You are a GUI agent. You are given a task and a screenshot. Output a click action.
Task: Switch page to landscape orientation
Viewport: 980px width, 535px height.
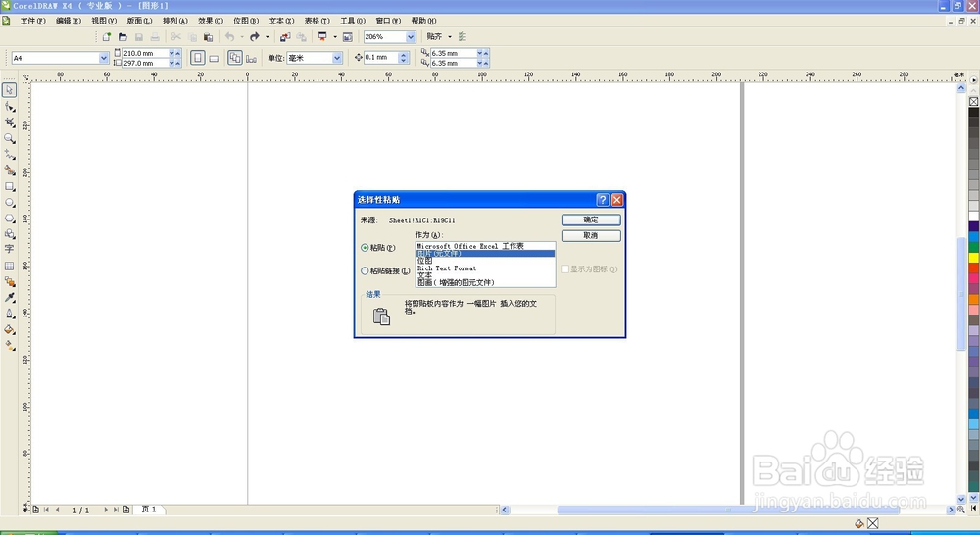214,58
